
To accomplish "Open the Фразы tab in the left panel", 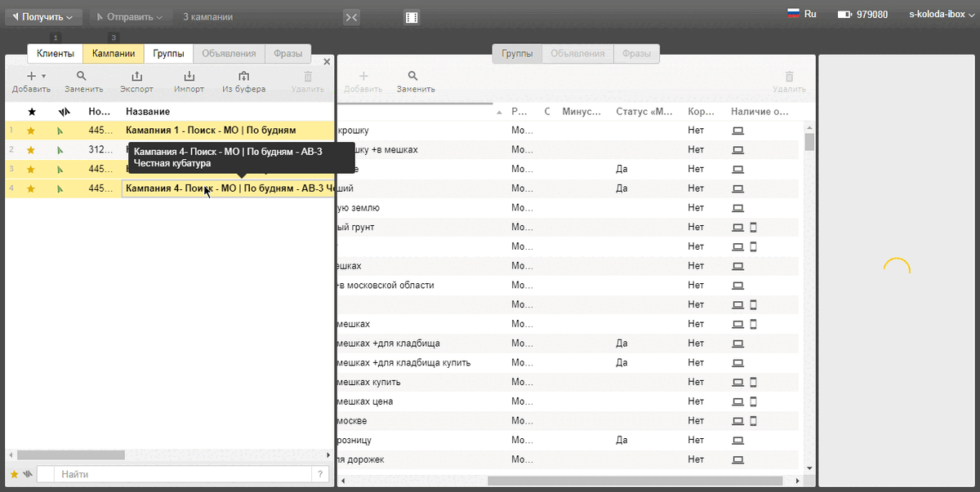I will (288, 54).
